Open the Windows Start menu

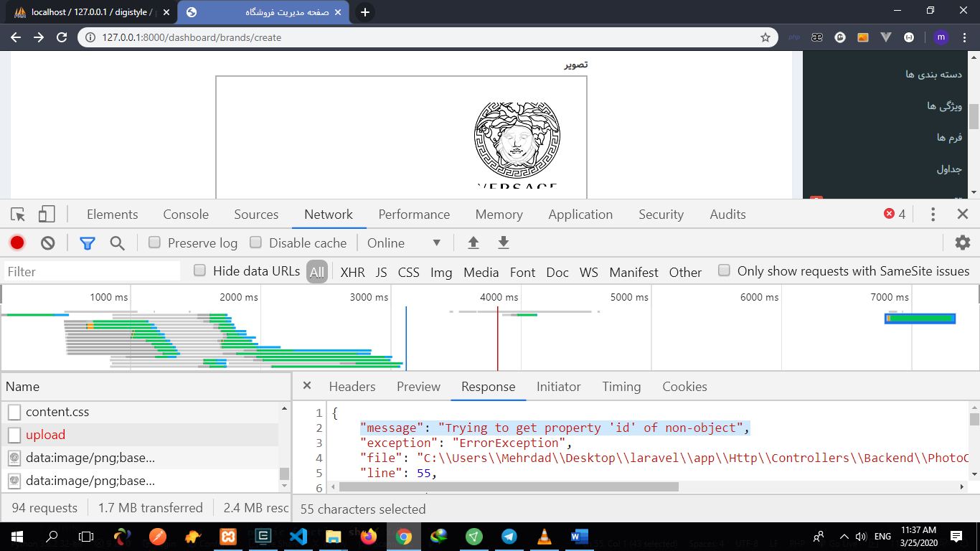click(17, 536)
